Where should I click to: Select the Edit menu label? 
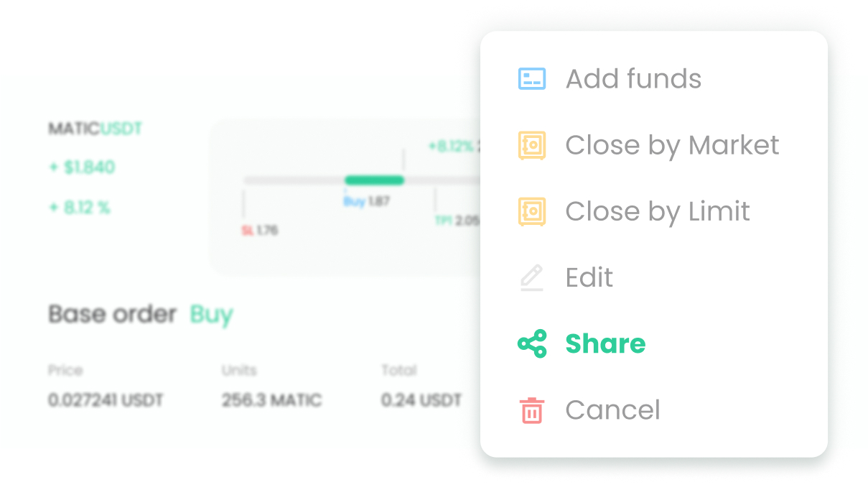coord(589,277)
